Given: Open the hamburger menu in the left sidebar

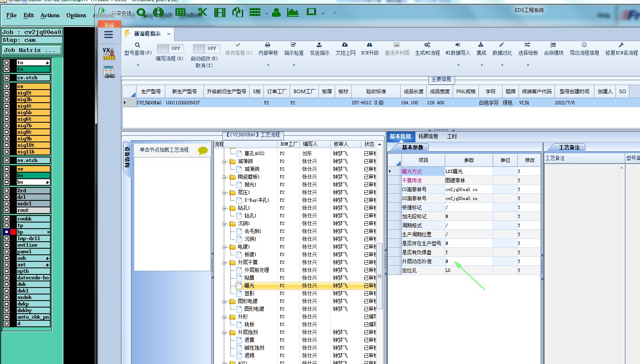Looking at the screenshot, I should point(108,35).
